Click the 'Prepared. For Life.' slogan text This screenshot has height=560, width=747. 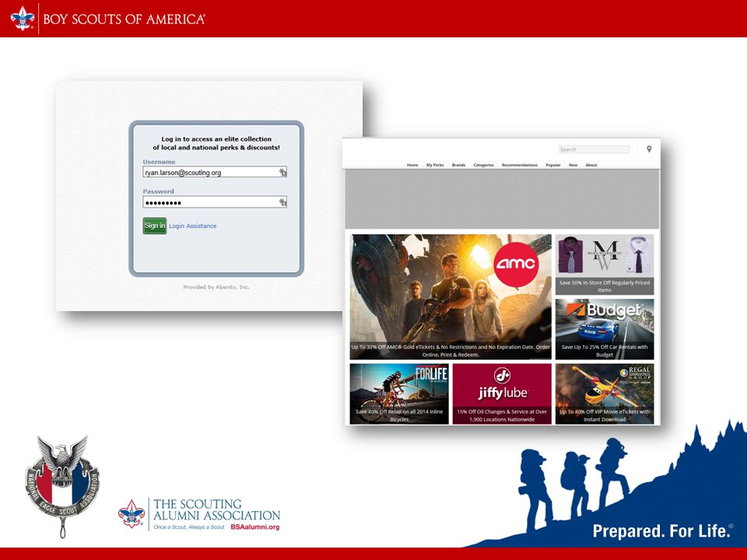[662, 530]
